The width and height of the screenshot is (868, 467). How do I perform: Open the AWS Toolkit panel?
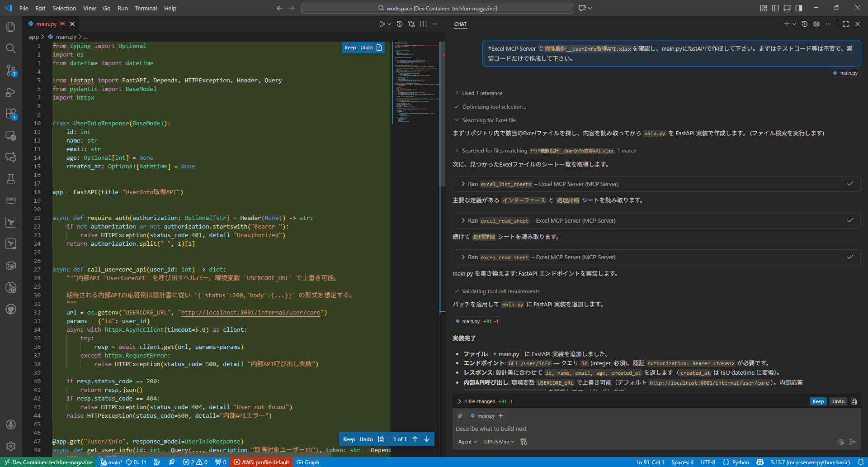click(x=11, y=200)
